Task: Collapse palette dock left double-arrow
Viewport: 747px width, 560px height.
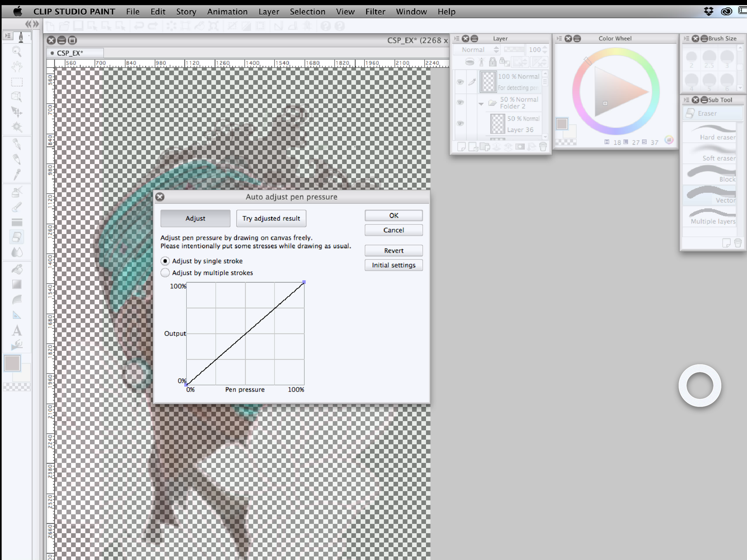Action: coord(28,24)
